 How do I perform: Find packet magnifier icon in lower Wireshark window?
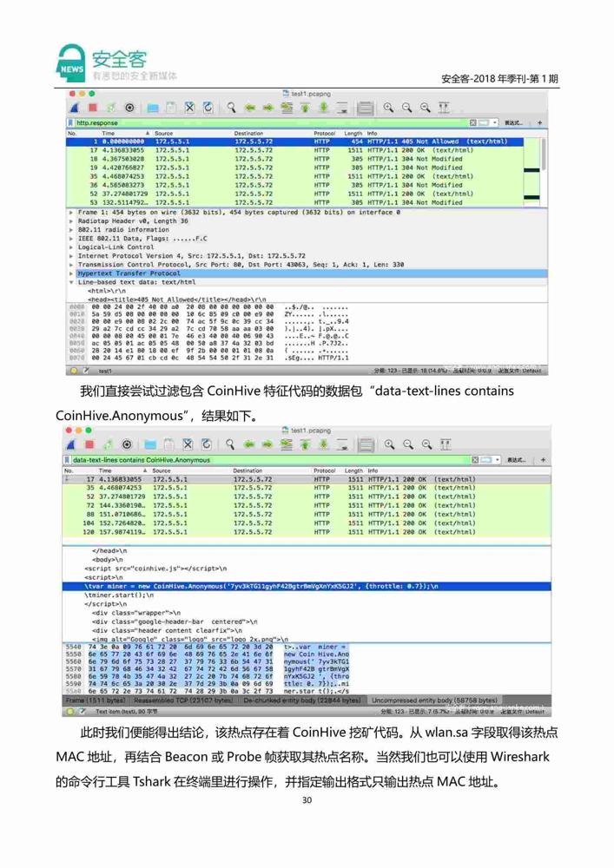click(x=230, y=444)
